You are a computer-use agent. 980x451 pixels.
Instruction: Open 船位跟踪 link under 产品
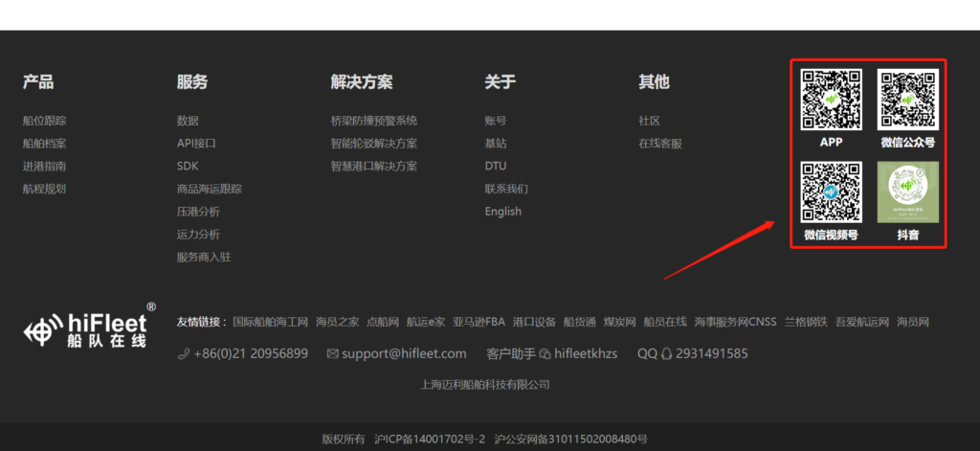pos(44,121)
